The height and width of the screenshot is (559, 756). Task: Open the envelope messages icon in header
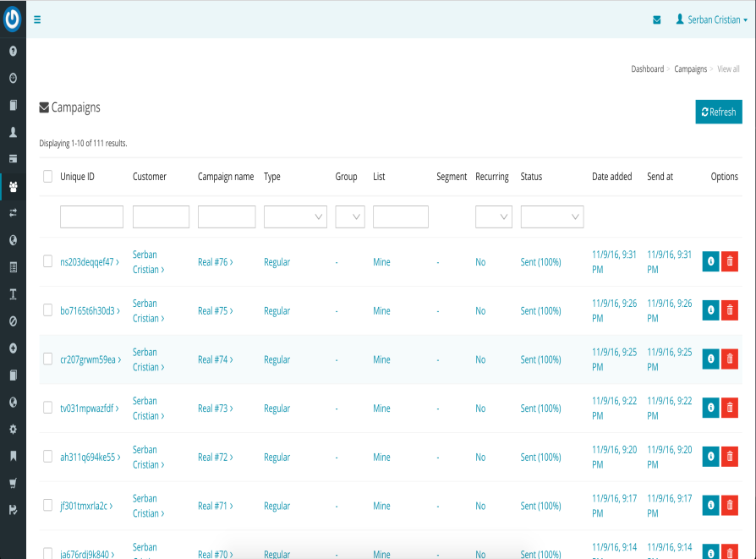(x=657, y=20)
